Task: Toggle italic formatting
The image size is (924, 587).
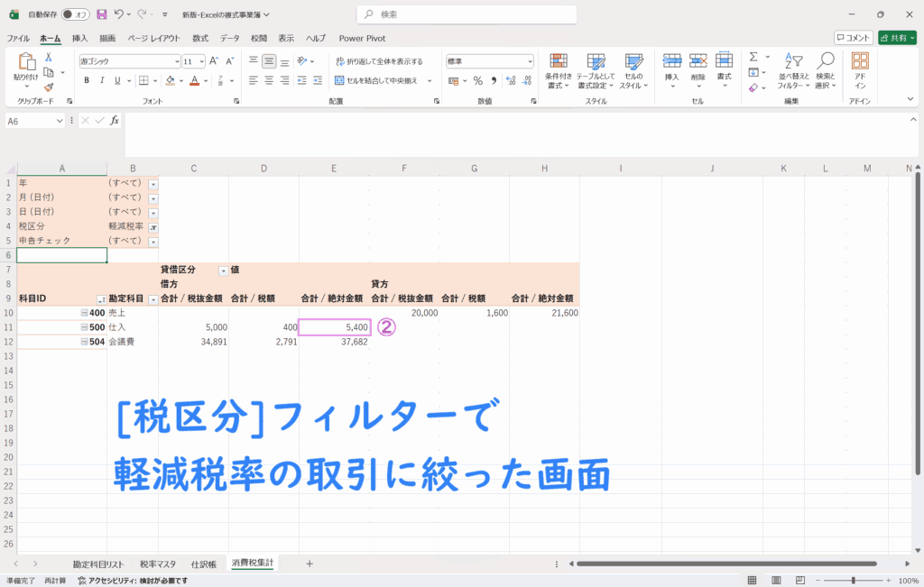Action: coord(103,80)
